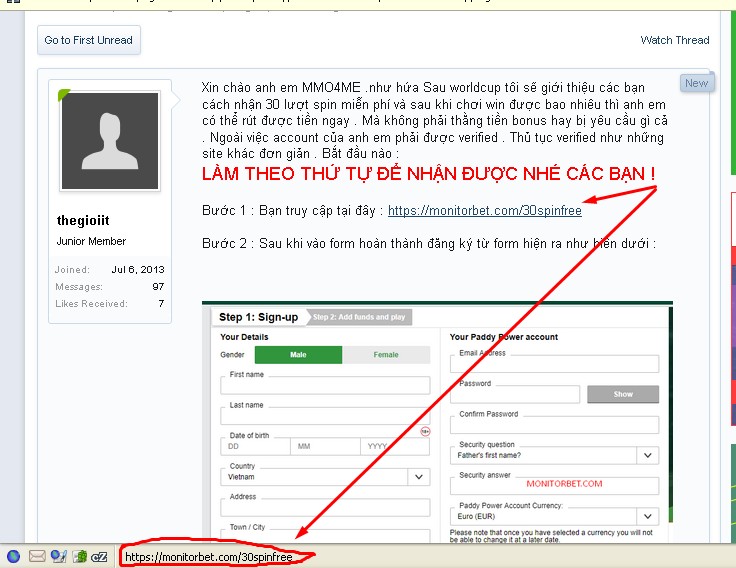Click the Go to First Unread button
The width and height of the screenshot is (736, 568).
point(89,40)
